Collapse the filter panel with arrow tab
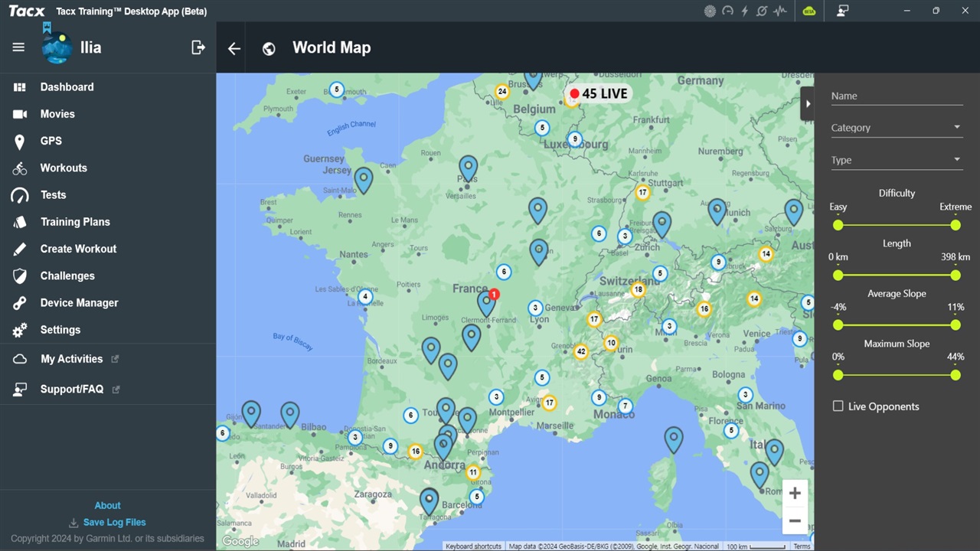 coord(808,104)
